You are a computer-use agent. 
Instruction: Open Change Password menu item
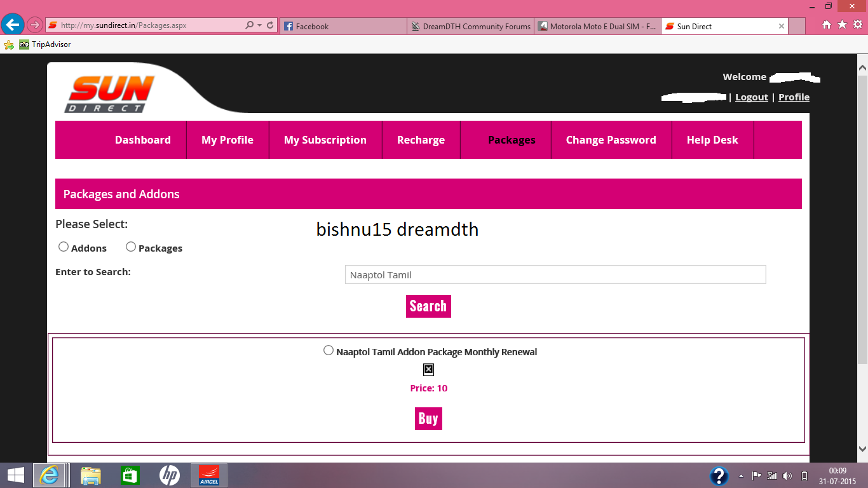tap(611, 140)
